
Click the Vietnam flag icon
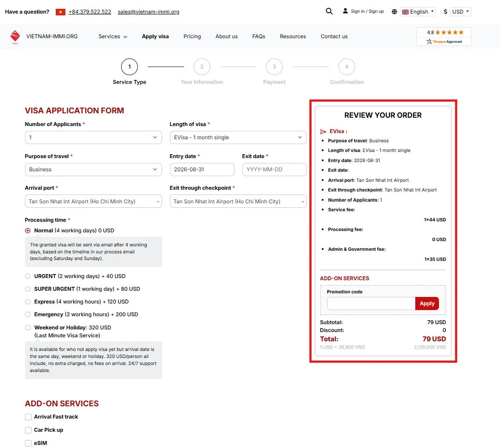click(x=60, y=12)
